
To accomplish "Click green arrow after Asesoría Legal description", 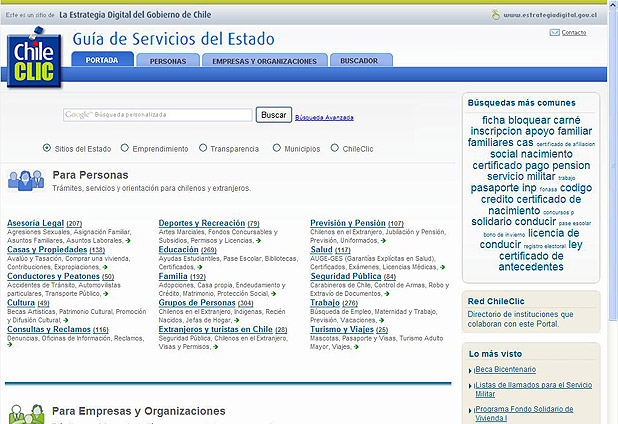I will tap(130, 241).
